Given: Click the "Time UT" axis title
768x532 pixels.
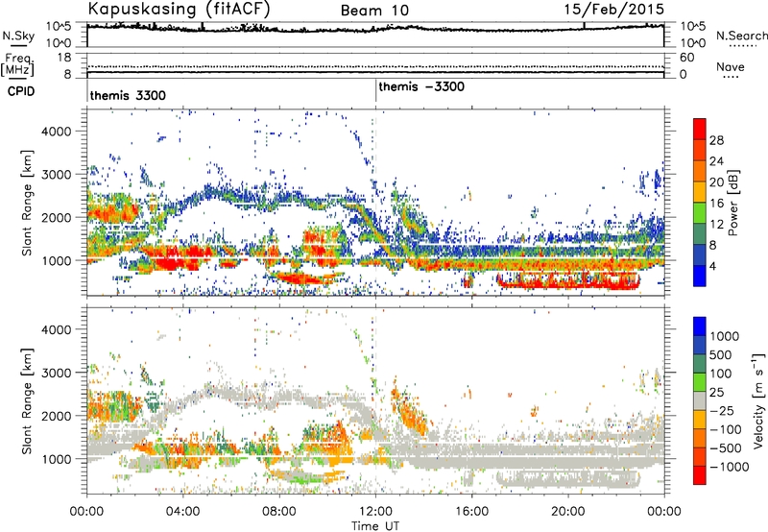Looking at the screenshot, I should click(x=375, y=526).
